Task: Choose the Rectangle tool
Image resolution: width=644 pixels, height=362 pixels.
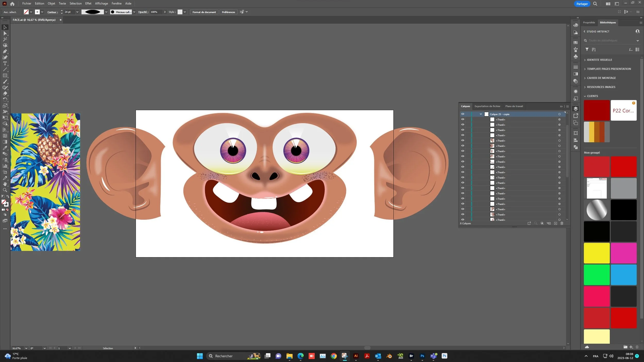Action: tap(5, 76)
